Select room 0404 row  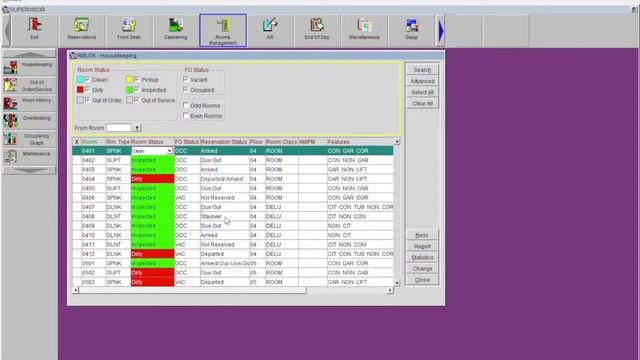(x=233, y=179)
